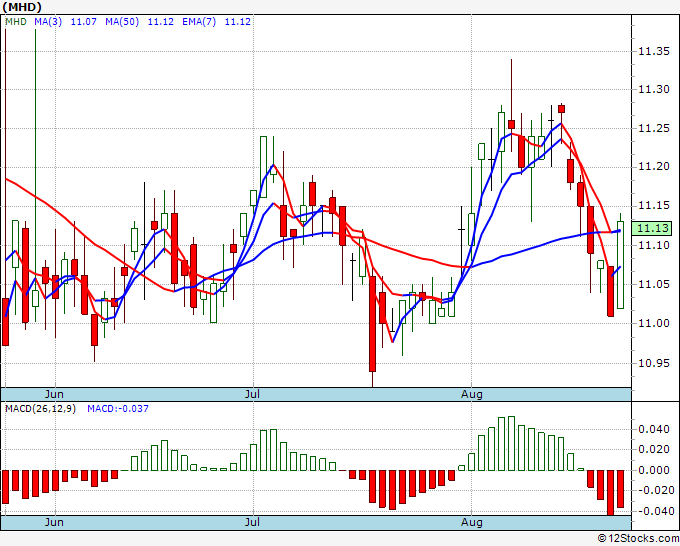This screenshot has height=546, width=680.
Task: Click the 11.20 price axis label
Action: coord(654,167)
